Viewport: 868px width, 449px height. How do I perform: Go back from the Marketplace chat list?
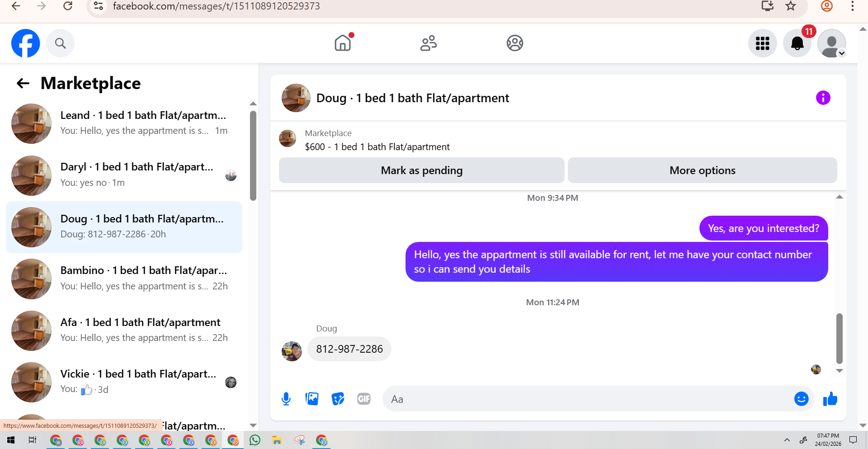coord(23,83)
